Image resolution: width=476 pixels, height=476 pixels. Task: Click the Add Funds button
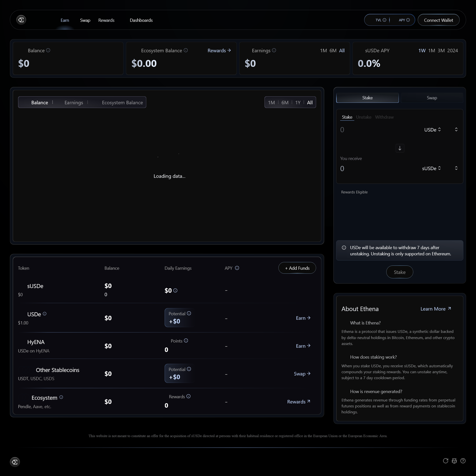click(297, 268)
